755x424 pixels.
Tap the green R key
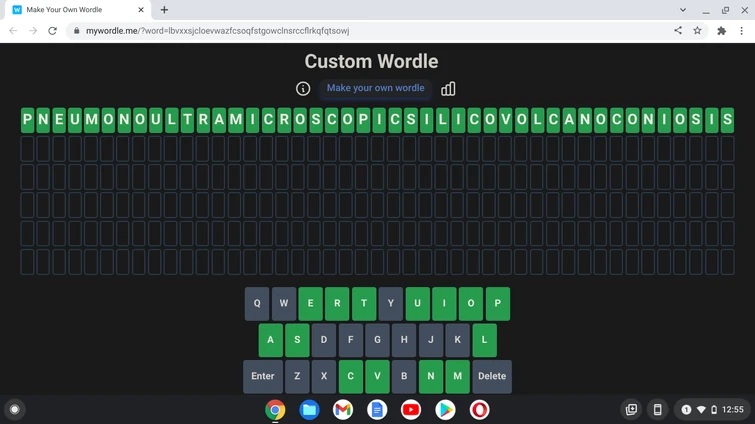click(x=337, y=304)
